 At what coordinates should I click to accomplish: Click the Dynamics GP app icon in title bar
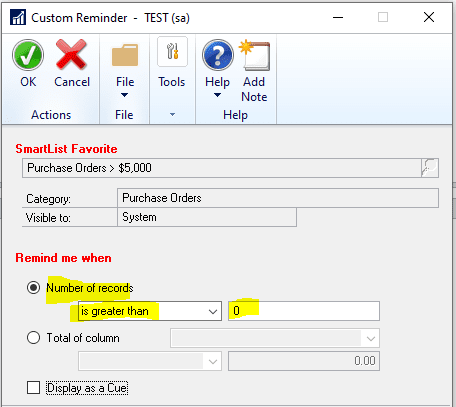tap(18, 17)
